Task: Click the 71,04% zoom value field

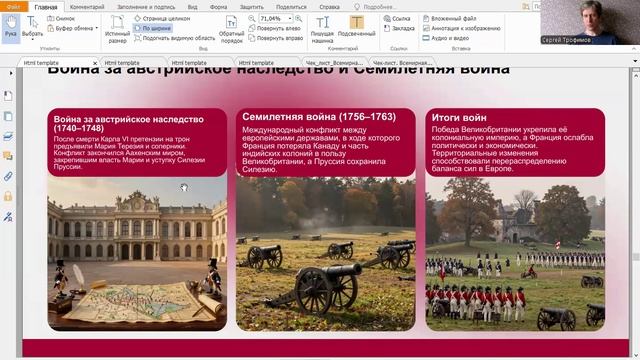Action: point(273,18)
